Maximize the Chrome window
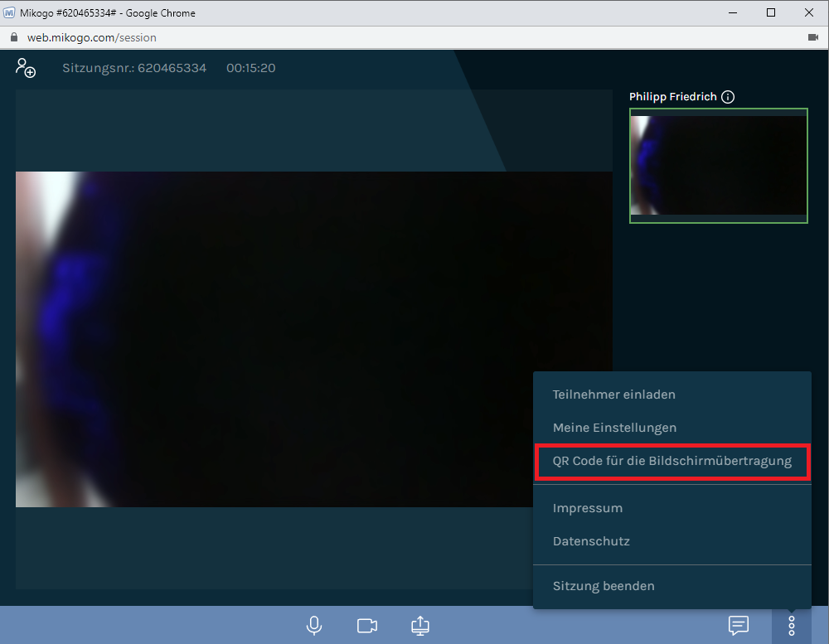 point(771,12)
